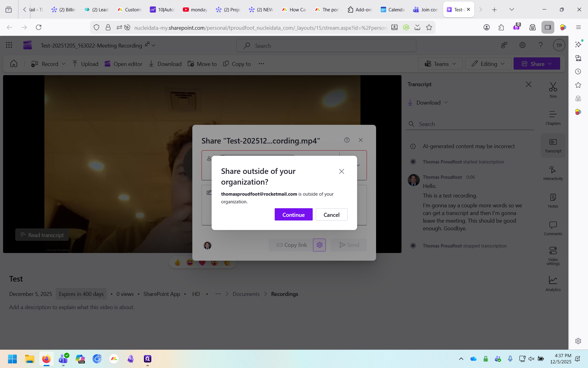
Task: Open Stream settings gear in header
Action: [522, 45]
